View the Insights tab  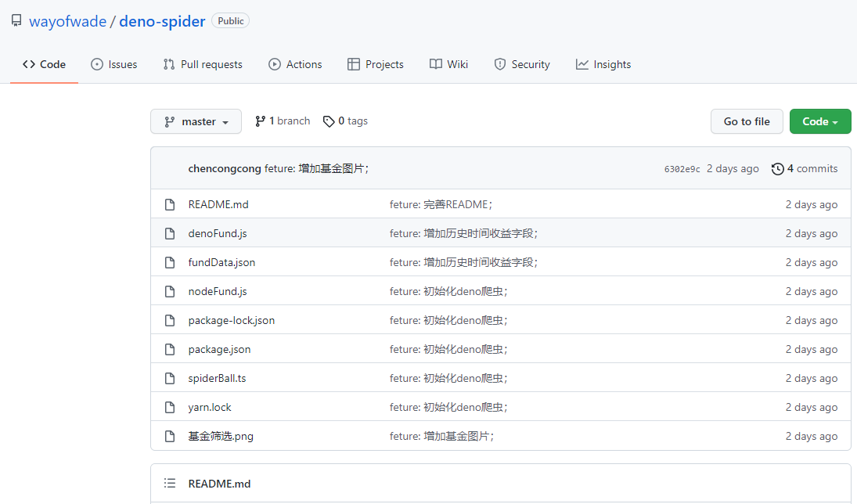coord(603,64)
